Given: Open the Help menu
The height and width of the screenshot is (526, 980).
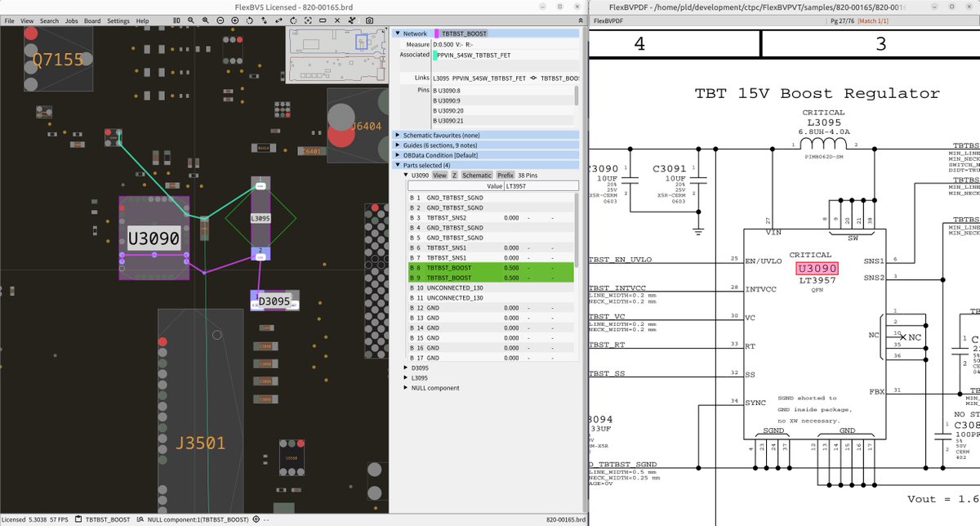Looking at the screenshot, I should 142,20.
